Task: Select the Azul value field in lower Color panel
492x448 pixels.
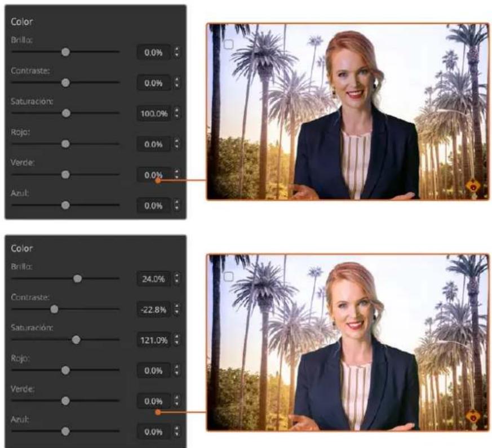Action: click(x=154, y=432)
